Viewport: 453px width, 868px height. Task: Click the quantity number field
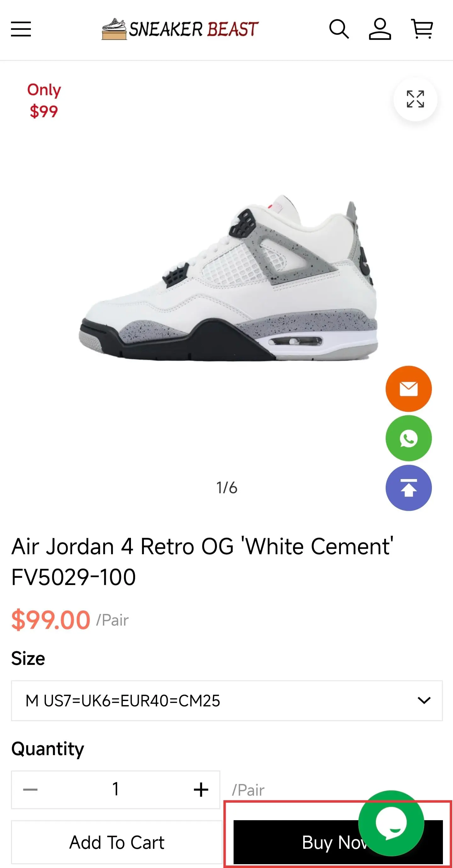[x=116, y=790]
